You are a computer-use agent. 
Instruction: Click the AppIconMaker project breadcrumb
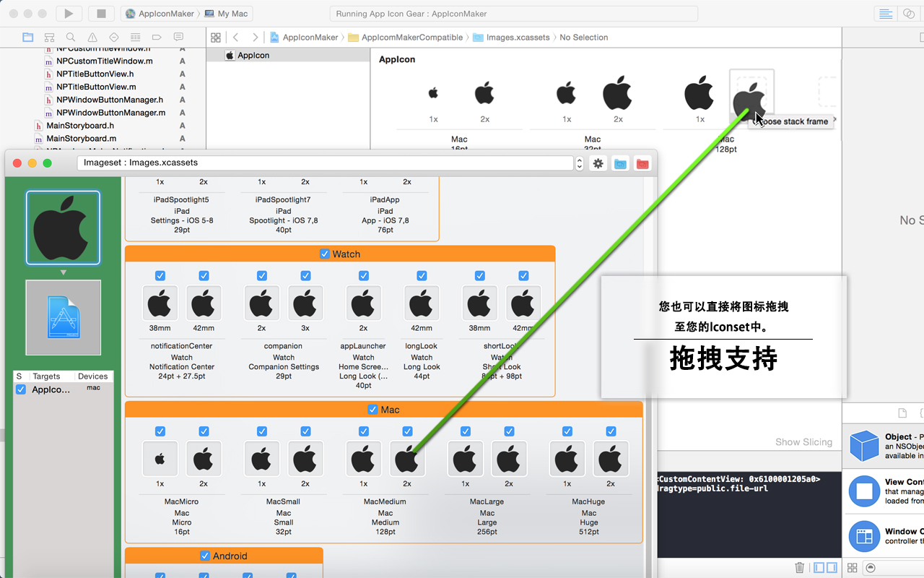304,38
